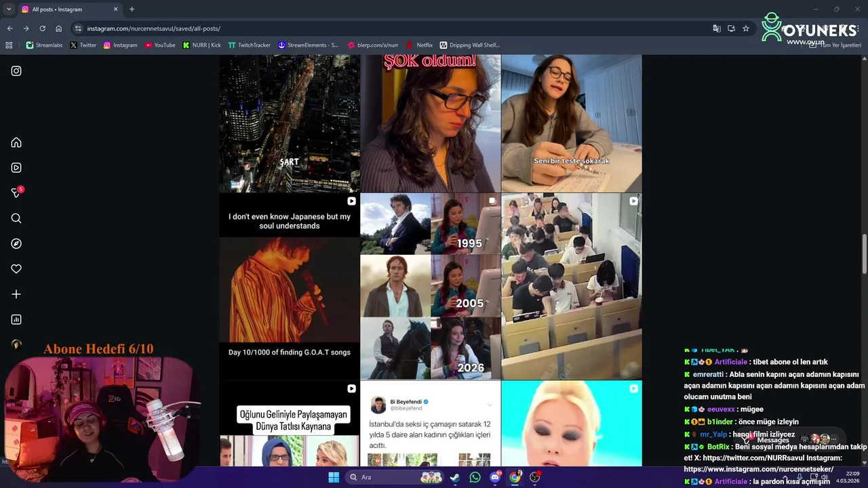Screen dimensions: 868x488
Task: Open the Dripping Wall Shelf bookmark
Action: point(469,45)
